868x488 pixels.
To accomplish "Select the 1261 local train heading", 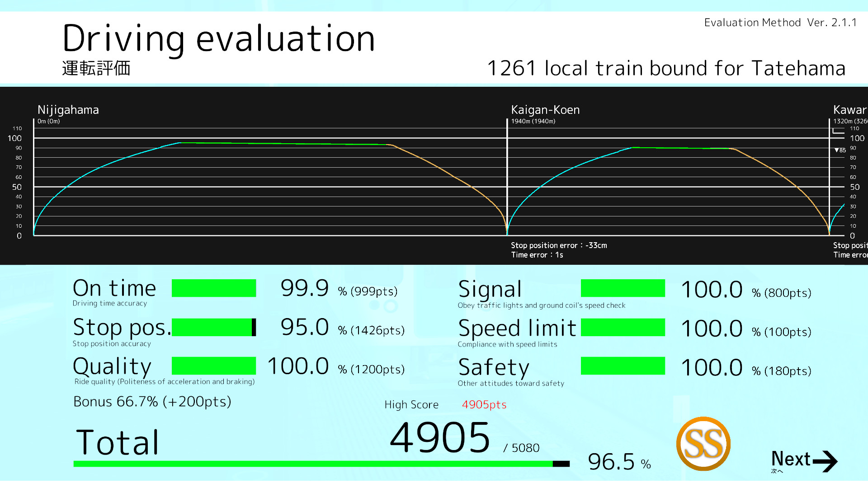I will [x=666, y=68].
